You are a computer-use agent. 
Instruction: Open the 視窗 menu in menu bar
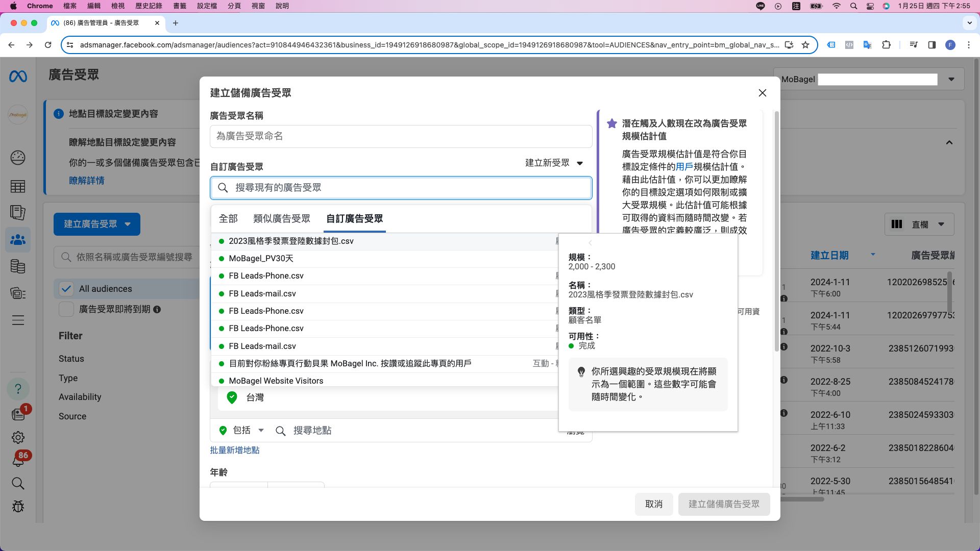pos(258,6)
